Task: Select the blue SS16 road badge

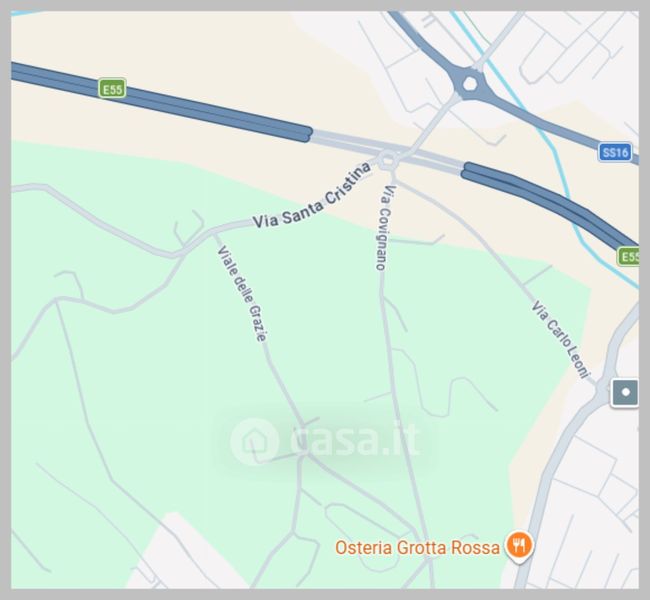Action: pyautogui.click(x=615, y=152)
